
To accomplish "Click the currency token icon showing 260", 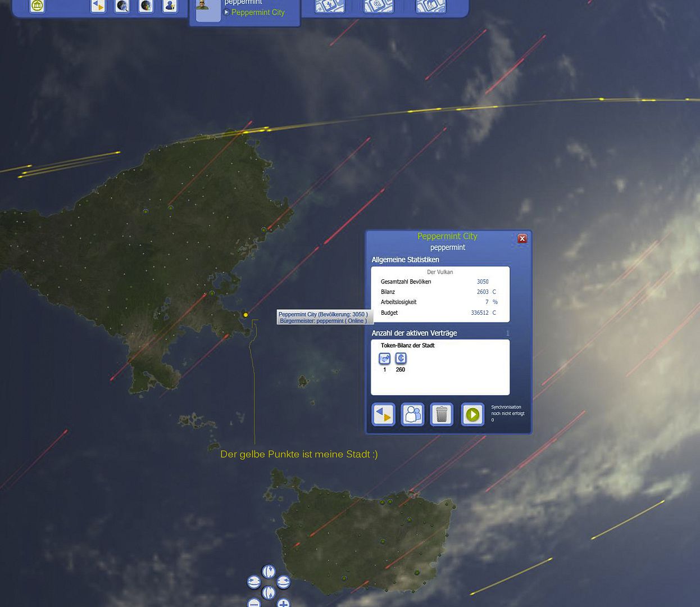I will (x=401, y=359).
